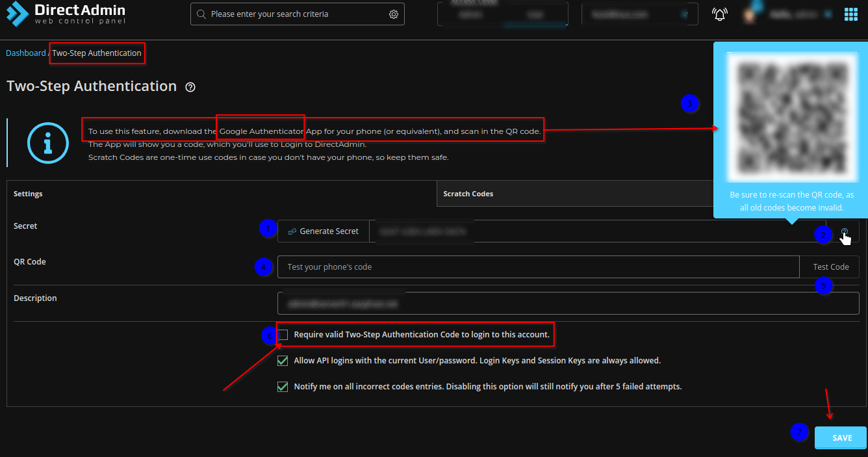Click the blue info circle icon
This screenshot has height=457, width=868.
pyautogui.click(x=48, y=143)
